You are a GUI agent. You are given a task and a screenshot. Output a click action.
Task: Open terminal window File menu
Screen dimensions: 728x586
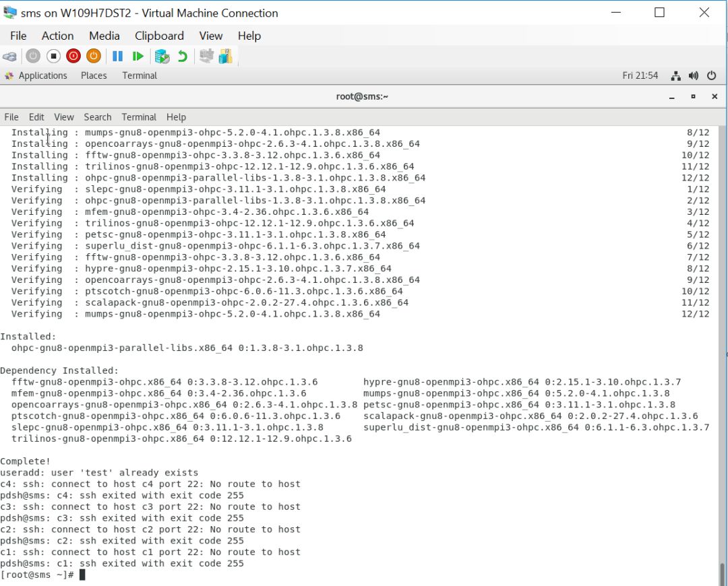11,117
